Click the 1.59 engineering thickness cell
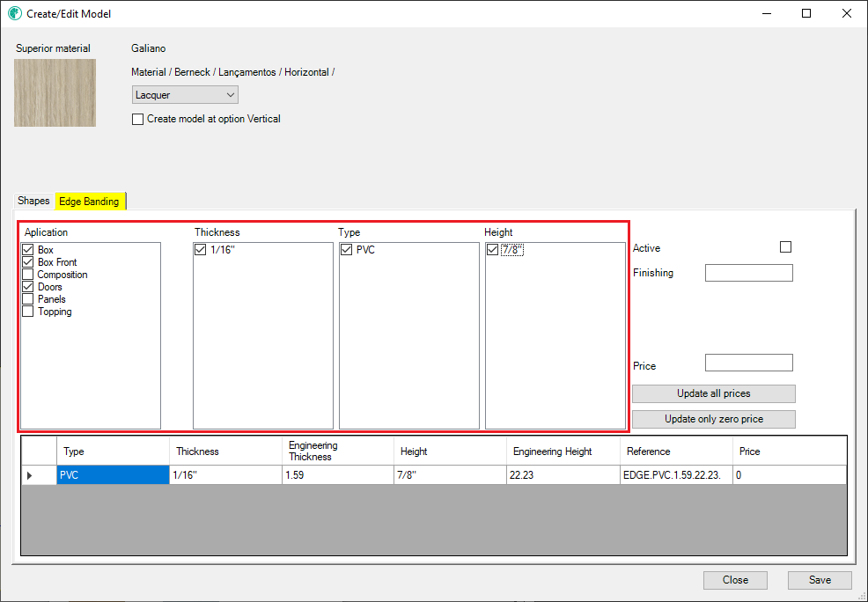The width and height of the screenshot is (868, 602). coord(338,475)
